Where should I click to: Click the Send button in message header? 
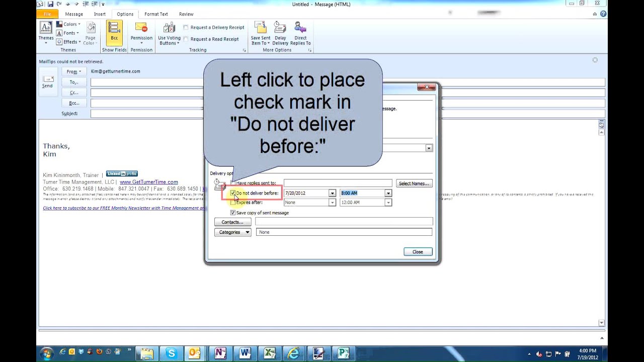[47, 81]
